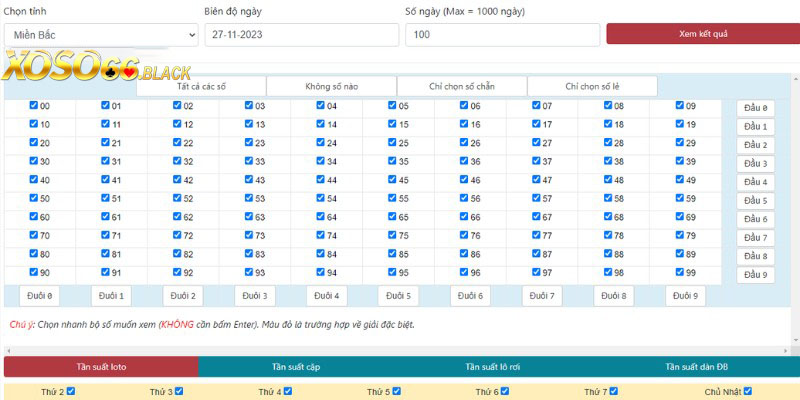
Task: Uncheck number 55 checkbox
Action: [x=392, y=198]
